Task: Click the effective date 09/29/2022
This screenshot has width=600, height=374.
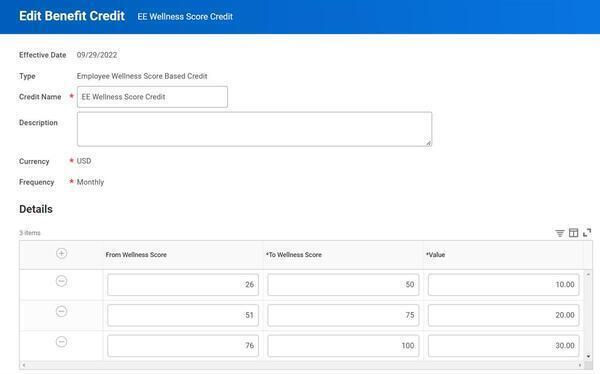Action: (97, 55)
